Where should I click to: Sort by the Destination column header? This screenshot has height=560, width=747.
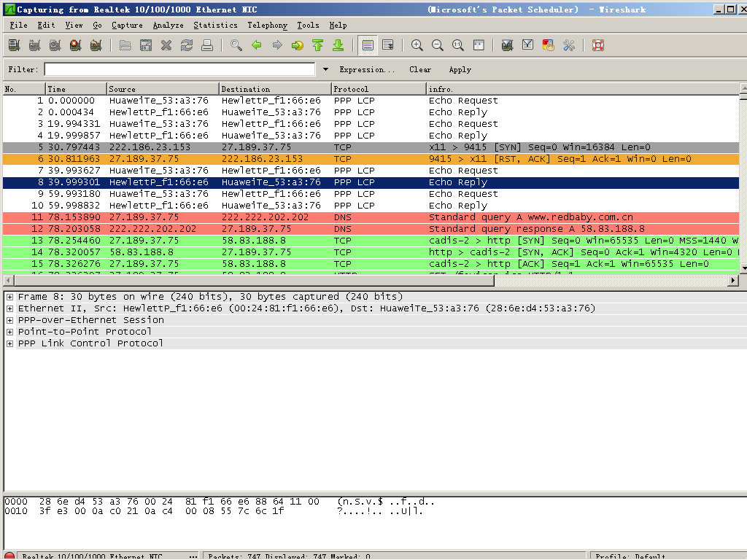[275, 89]
